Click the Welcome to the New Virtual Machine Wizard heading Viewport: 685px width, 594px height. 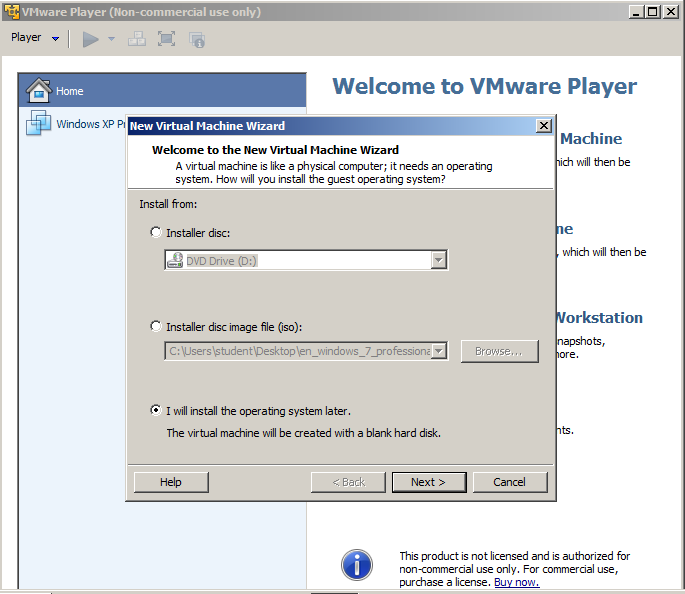(275, 150)
